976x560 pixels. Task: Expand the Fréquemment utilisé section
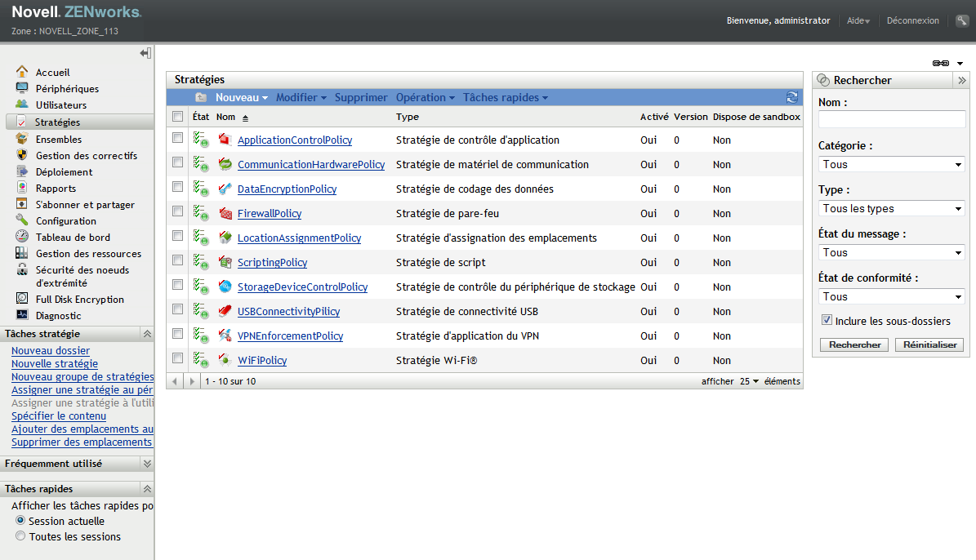click(147, 464)
